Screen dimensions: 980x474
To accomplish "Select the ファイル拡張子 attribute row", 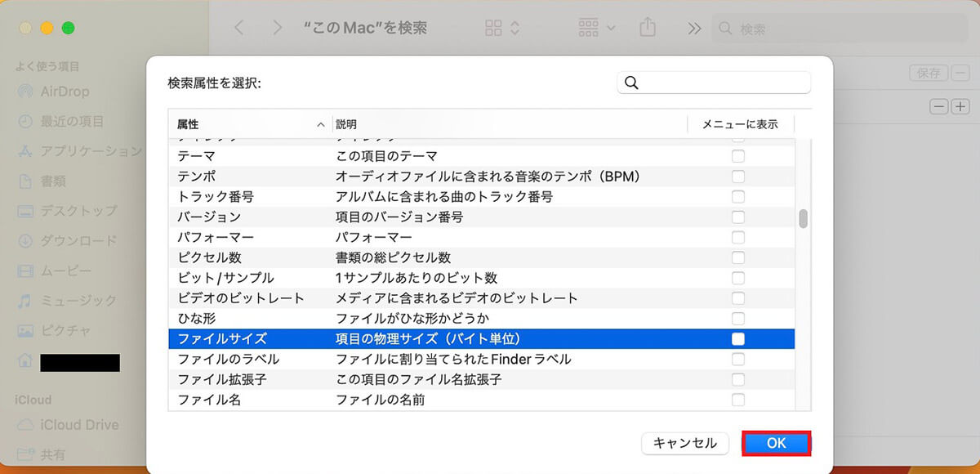I will (x=482, y=379).
